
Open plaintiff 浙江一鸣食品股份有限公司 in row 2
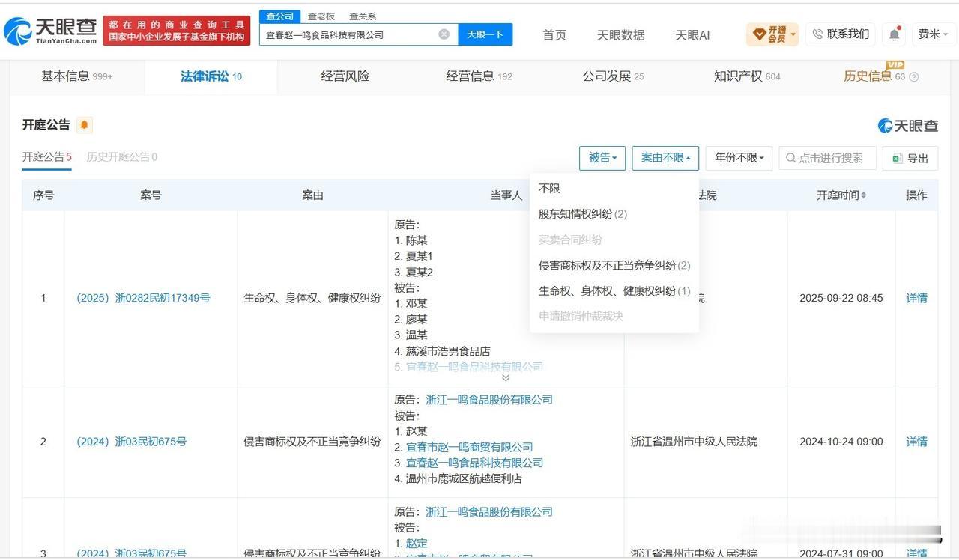pos(489,400)
